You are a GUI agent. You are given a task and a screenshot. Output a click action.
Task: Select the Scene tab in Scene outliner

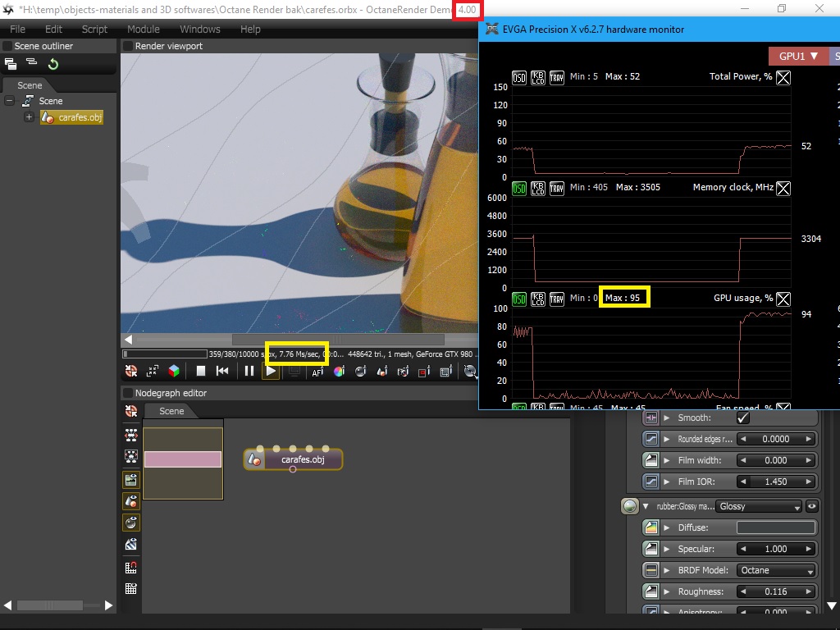(30, 85)
